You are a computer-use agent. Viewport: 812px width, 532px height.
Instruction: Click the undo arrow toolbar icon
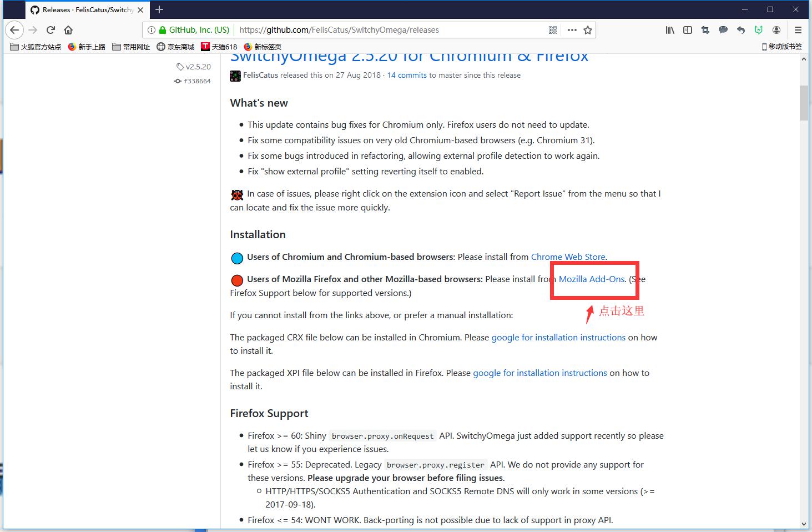(x=741, y=30)
